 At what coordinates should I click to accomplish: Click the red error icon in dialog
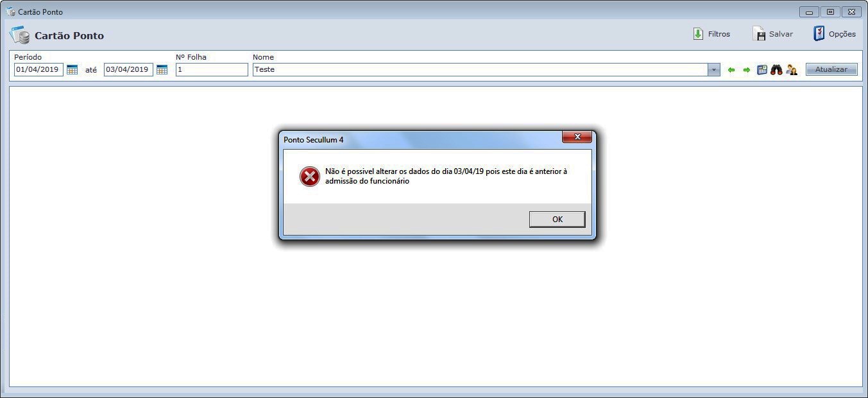pyautogui.click(x=310, y=177)
